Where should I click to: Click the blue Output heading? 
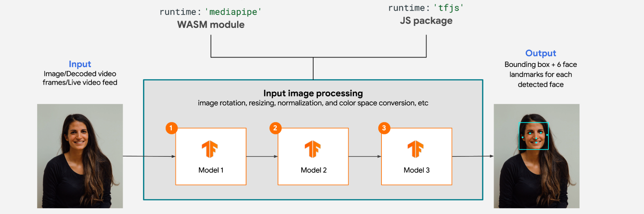click(541, 53)
